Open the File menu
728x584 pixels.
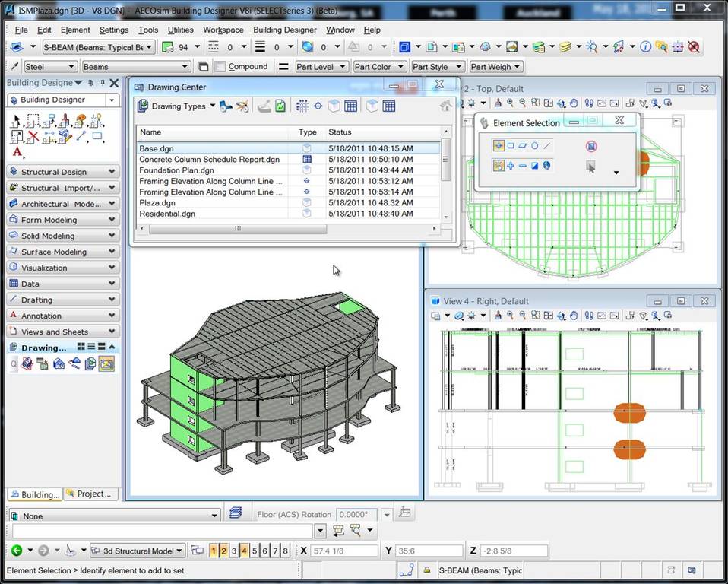[21, 30]
